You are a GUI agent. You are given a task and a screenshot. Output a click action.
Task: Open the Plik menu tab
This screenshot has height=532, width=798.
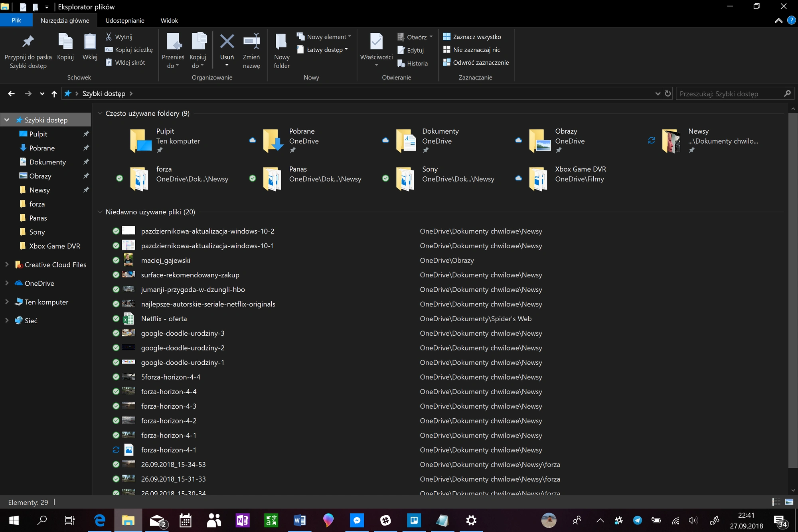point(16,20)
